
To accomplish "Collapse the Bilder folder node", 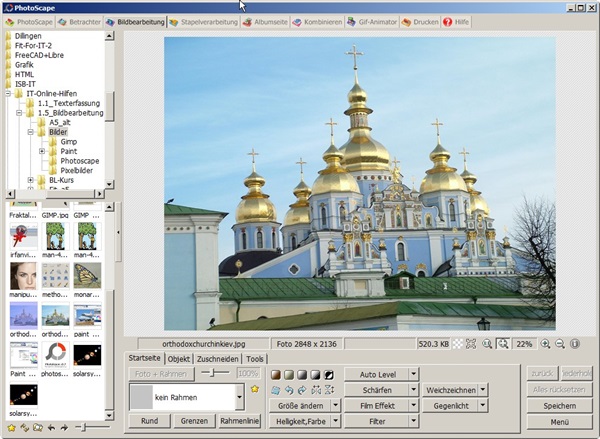I will 31,132.
